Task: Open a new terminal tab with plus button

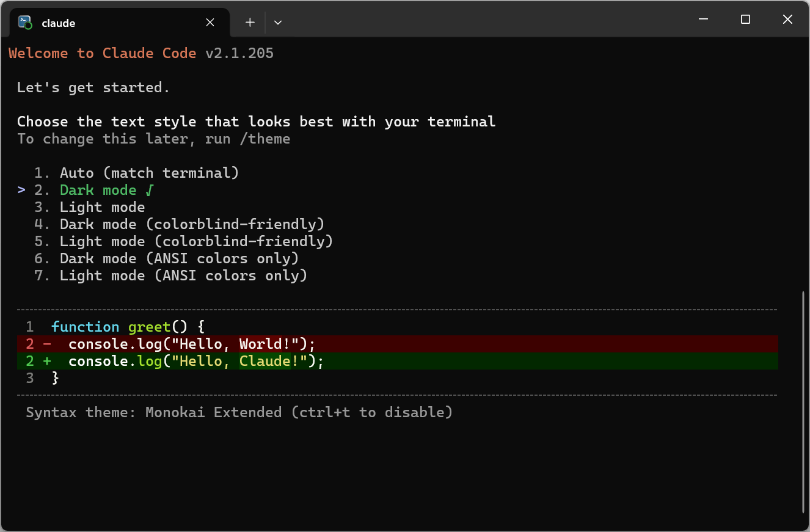Action: coord(250,23)
